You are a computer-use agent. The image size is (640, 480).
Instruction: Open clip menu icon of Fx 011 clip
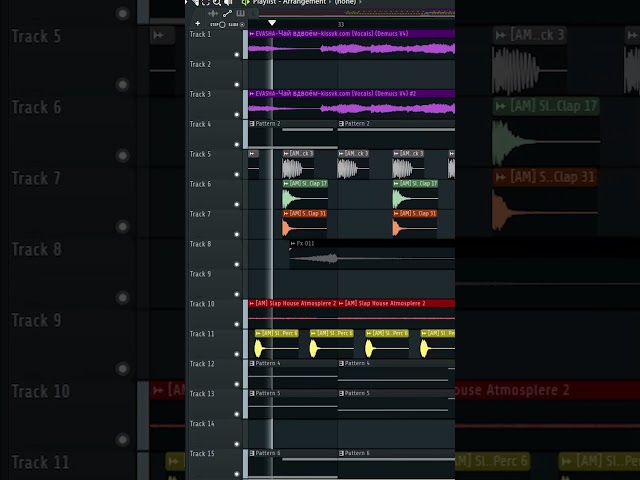tap(293, 244)
